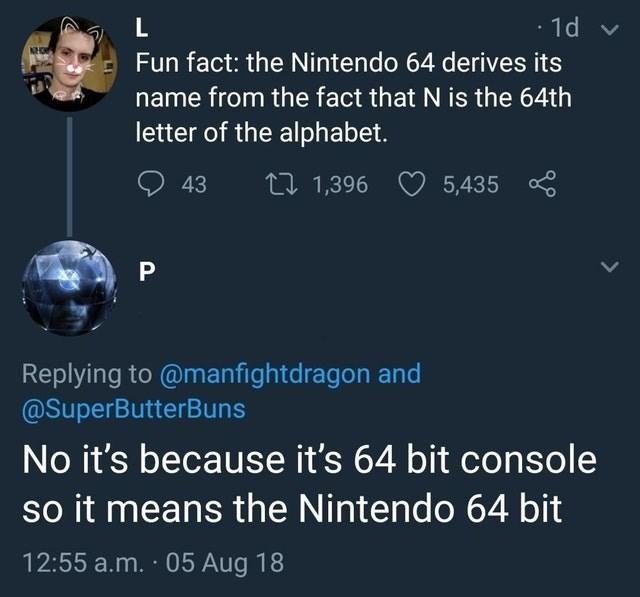This screenshot has width=640, height=597.
Task: Click the username L on first tweet
Action: click(142, 26)
